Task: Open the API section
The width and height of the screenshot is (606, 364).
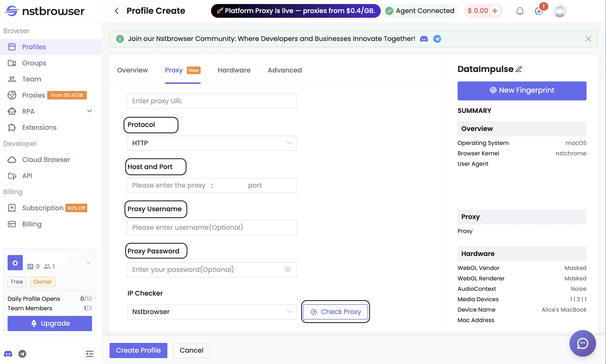Action: click(27, 176)
